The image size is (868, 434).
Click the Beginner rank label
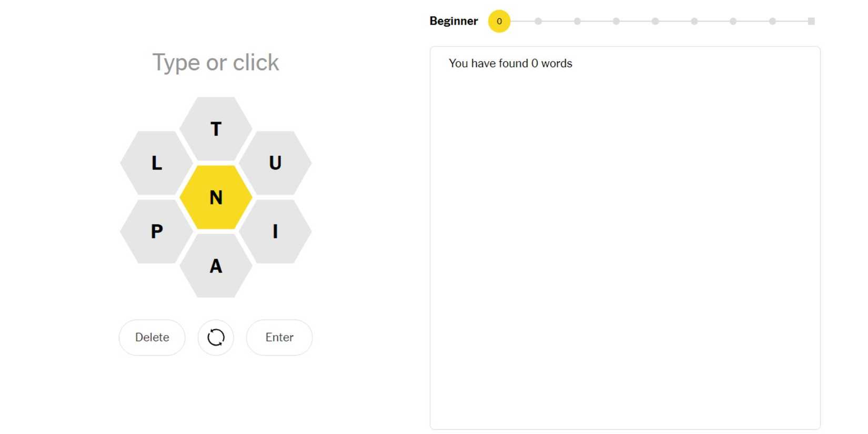[x=453, y=21]
